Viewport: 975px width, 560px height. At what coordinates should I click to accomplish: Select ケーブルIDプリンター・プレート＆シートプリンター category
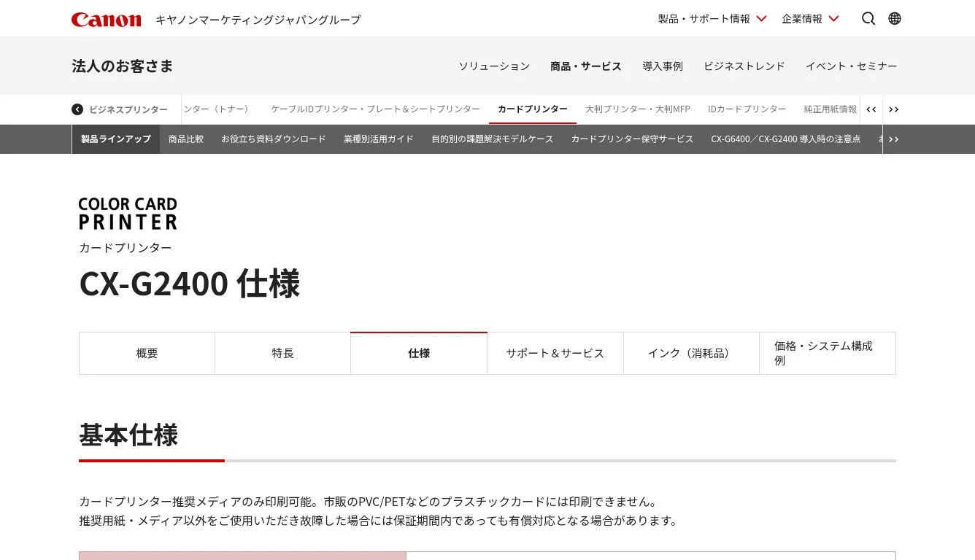(375, 109)
